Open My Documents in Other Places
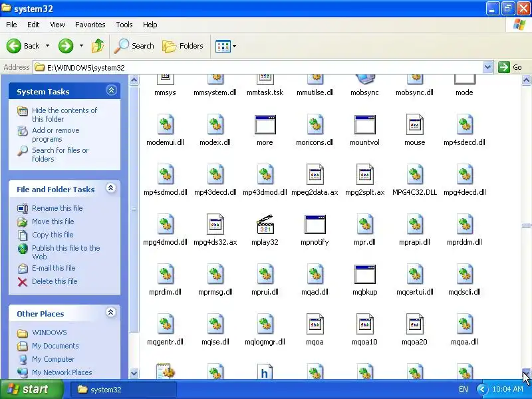Viewport: 532px width, 399px height. (55, 346)
